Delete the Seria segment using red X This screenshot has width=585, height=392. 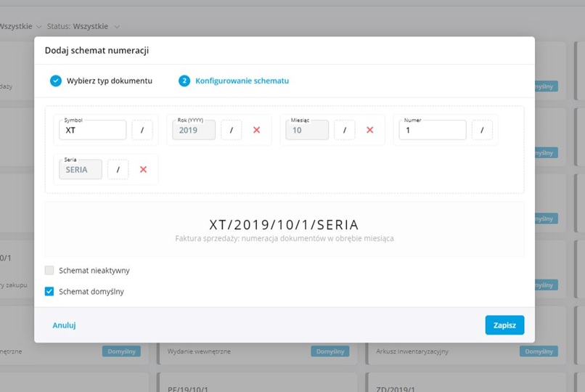pos(143,169)
